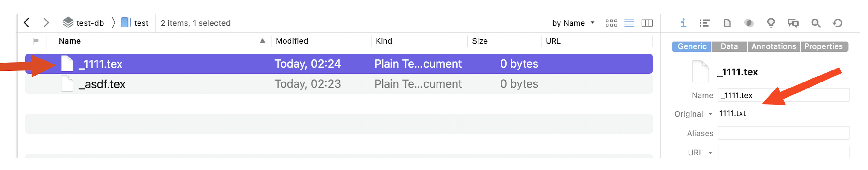Go back with the left chevron arrow
868x170 pixels.
tap(27, 23)
